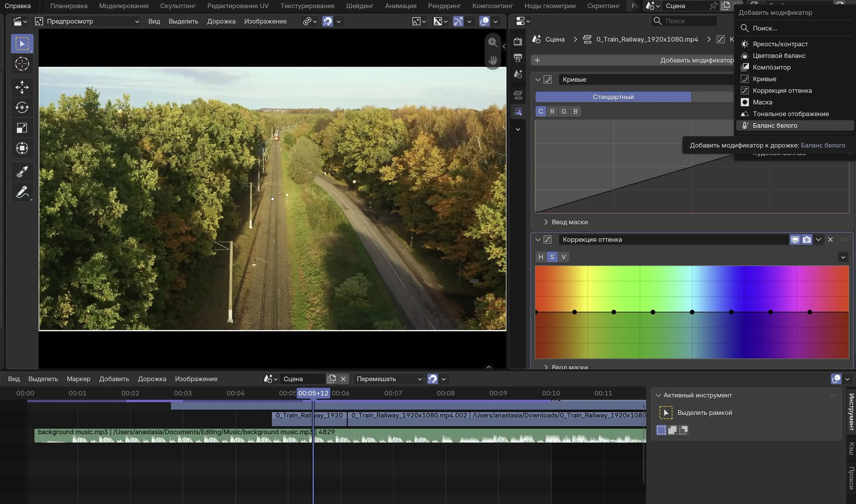
Task: Select the color sample eyedropper tool
Action: coord(22,172)
